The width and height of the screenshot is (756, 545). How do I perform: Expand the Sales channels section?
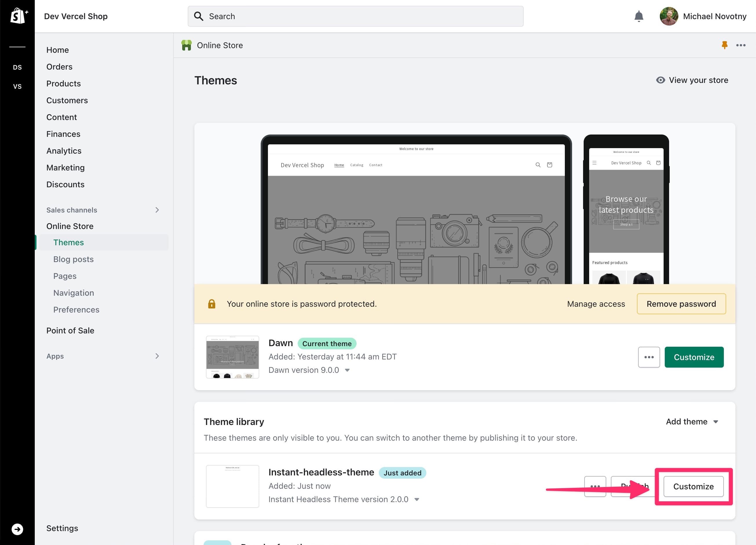pyautogui.click(x=157, y=210)
